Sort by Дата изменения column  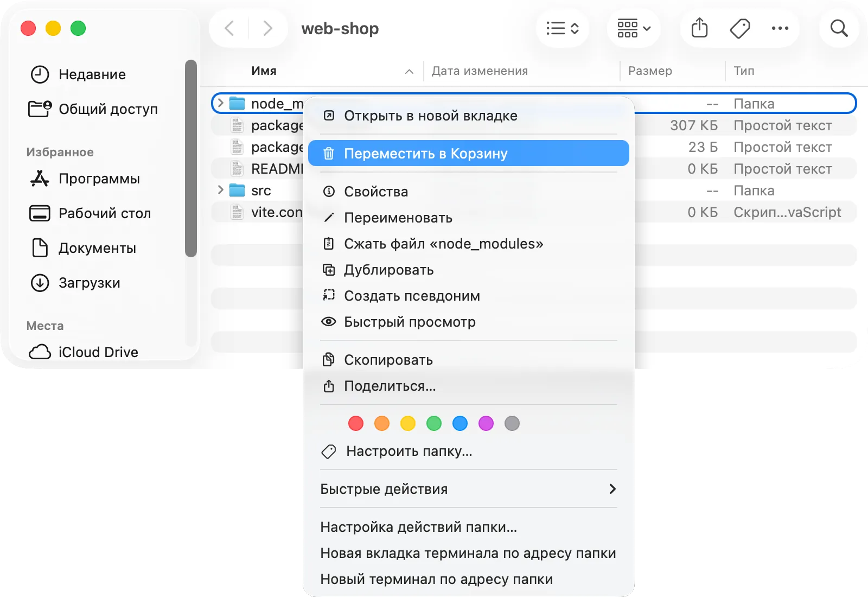[x=480, y=71]
